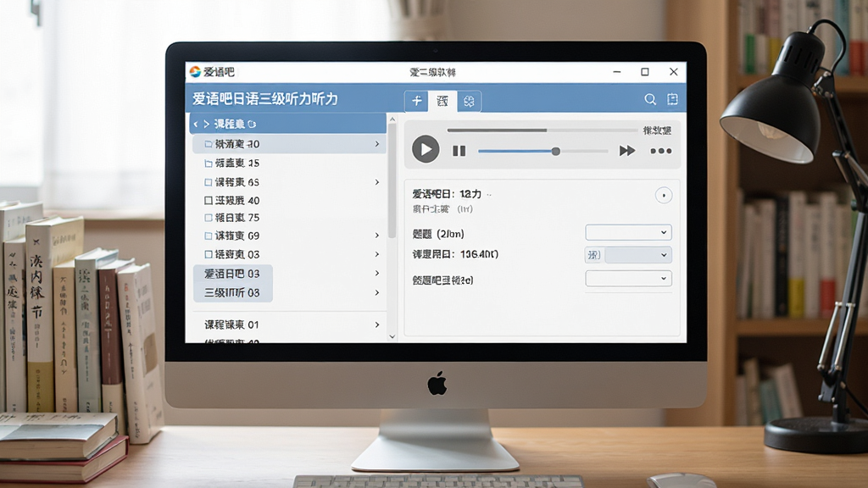Expand the 三级 03 row chevron
868x488 pixels.
pos(377,292)
